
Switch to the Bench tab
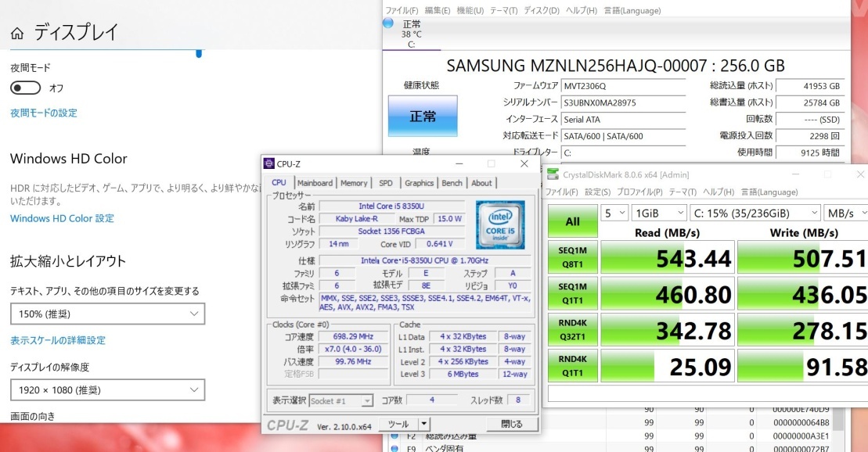452,183
